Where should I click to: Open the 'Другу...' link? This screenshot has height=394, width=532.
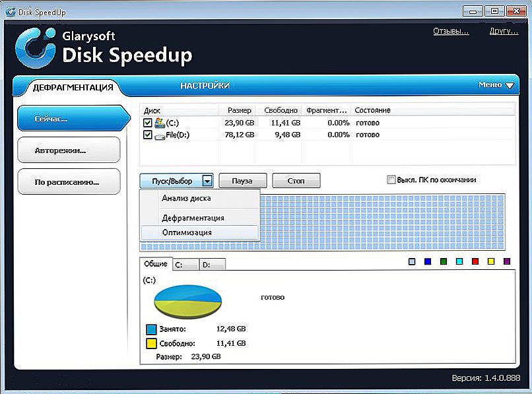(504, 31)
